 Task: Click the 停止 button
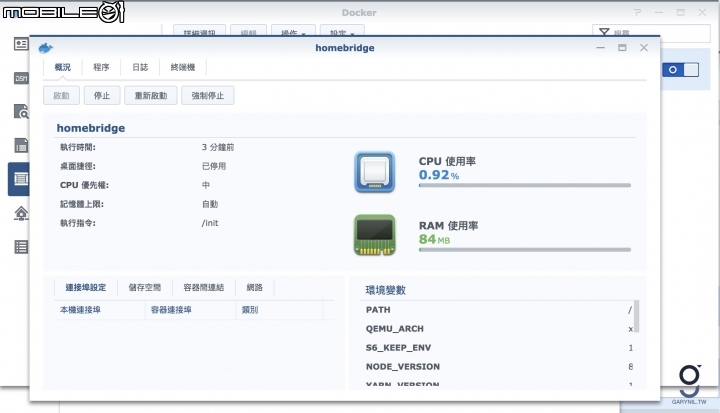[x=102, y=96]
